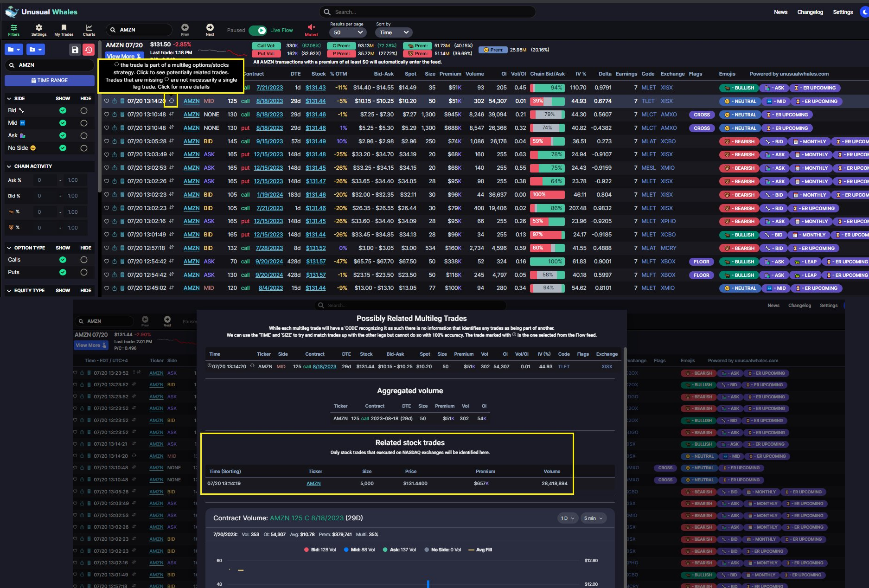Open the Sort by Time dropdown
The height and width of the screenshot is (588, 869).
pos(394,32)
